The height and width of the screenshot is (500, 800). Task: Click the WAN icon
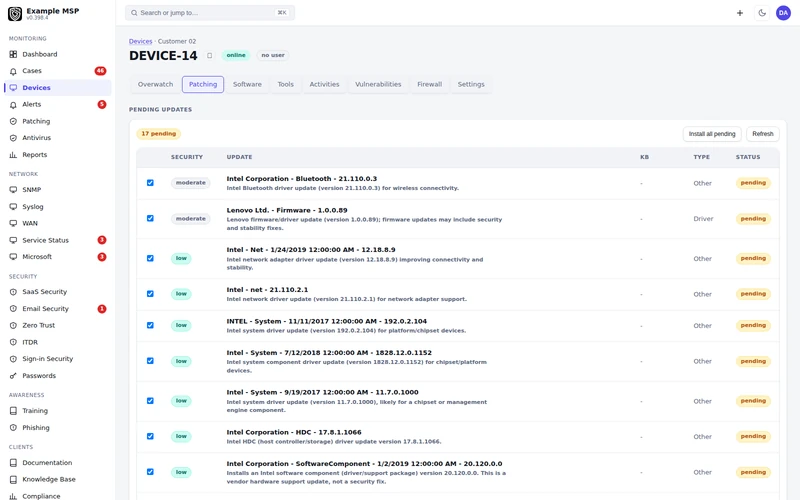click(13, 223)
